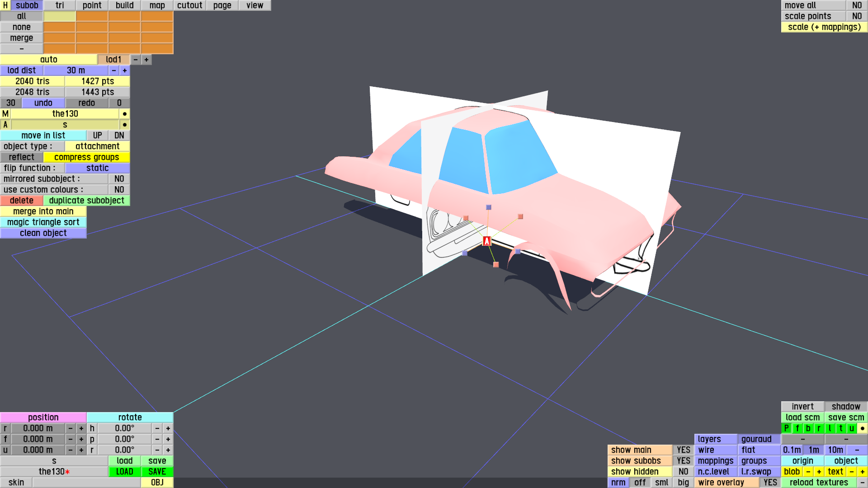Select the P perspective view button
The image size is (868, 488).
pos(786,428)
